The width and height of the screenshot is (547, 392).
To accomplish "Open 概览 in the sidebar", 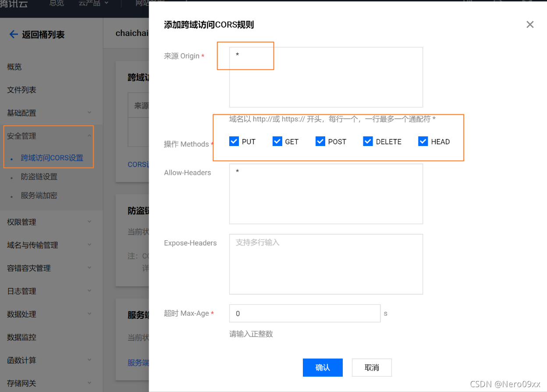I will (14, 67).
